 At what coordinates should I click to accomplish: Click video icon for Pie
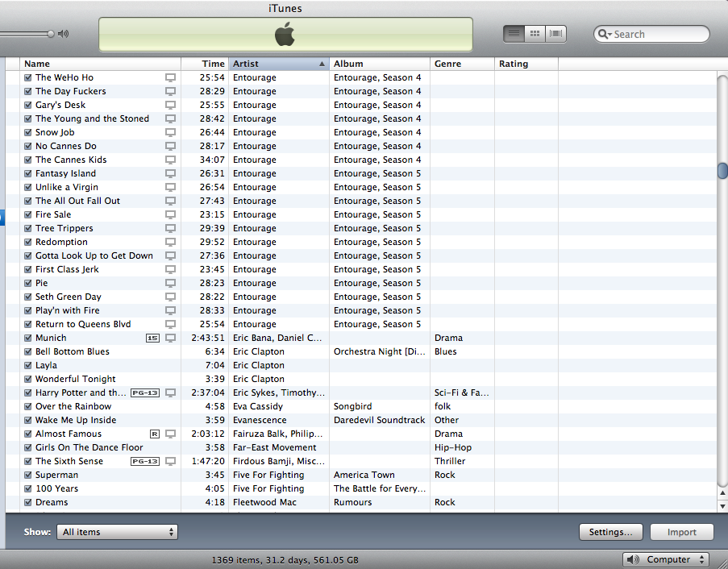click(170, 283)
